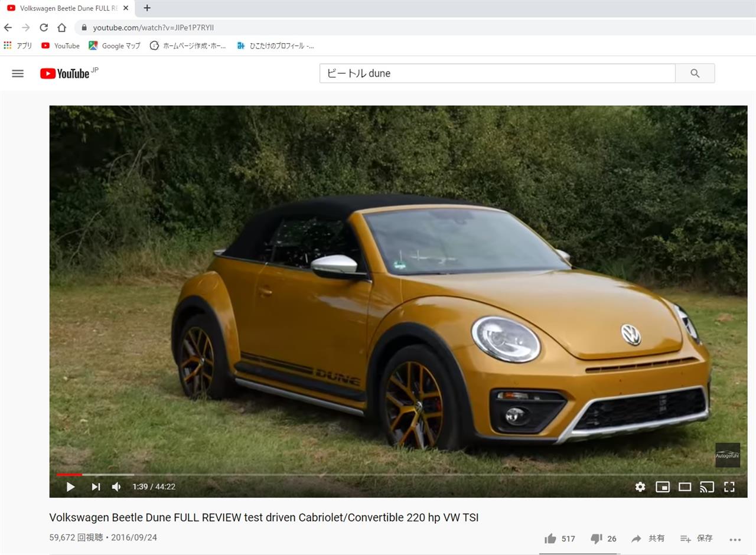
Task: Seek on the video progress bar
Action: [398, 474]
